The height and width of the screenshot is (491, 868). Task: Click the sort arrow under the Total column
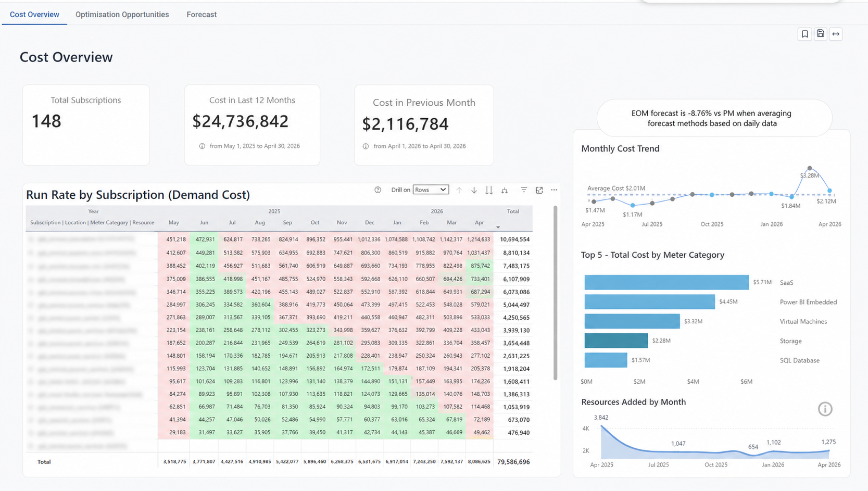498,228
